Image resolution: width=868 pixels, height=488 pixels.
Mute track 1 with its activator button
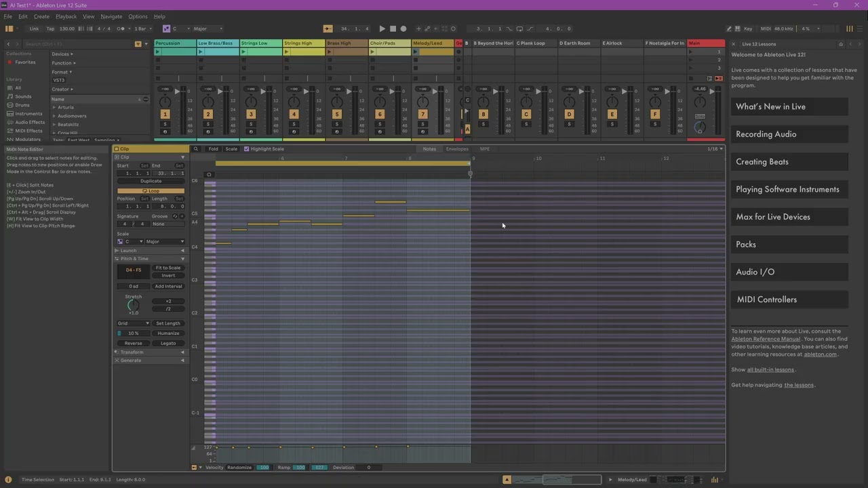[x=165, y=115]
